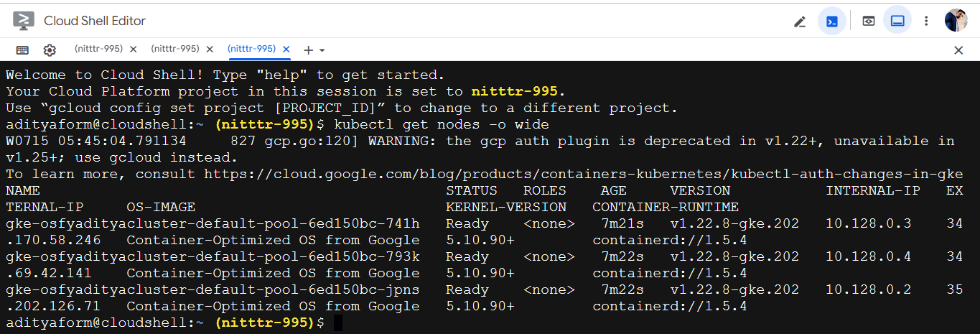Select the active third (nitttr-995) tab
This screenshot has height=334, width=980.
tap(251, 49)
